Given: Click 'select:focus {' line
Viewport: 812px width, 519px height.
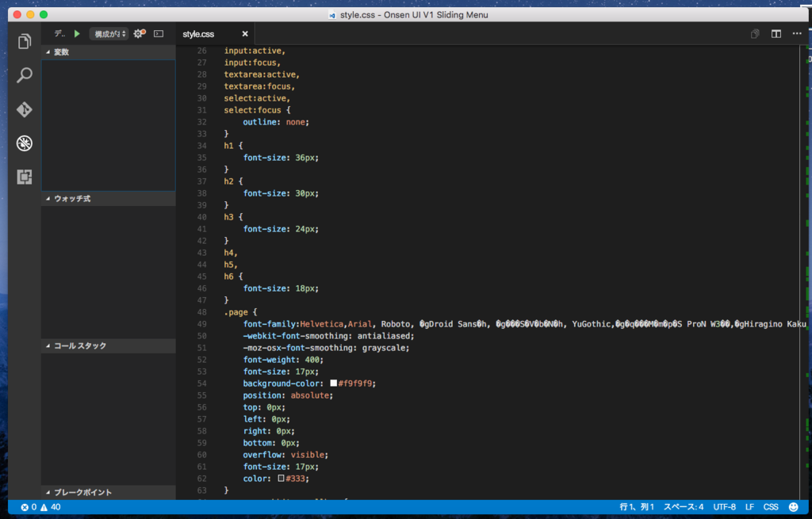Looking at the screenshot, I should (258, 110).
